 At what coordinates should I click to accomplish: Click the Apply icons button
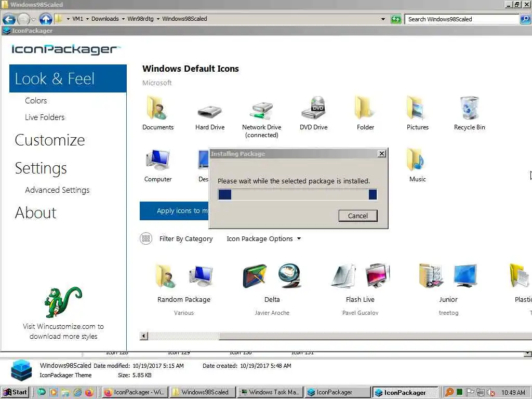[175, 211]
